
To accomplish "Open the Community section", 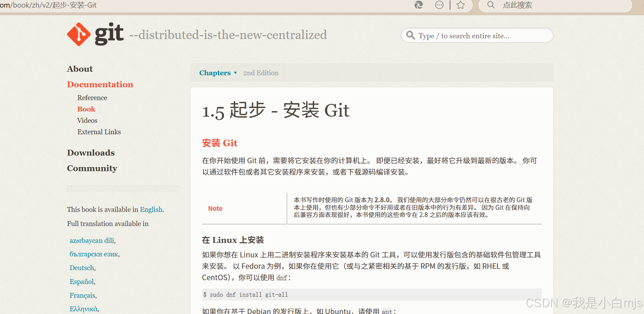I will 92,168.
